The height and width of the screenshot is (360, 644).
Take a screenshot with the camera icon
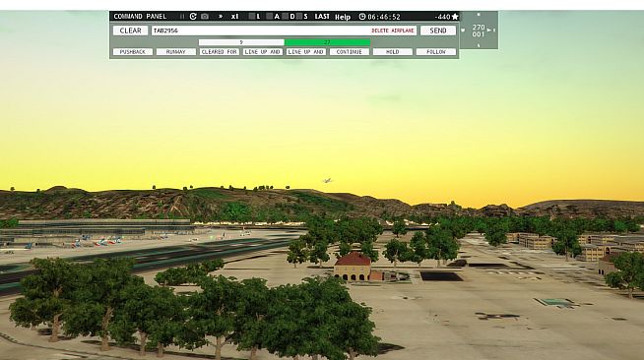pyautogui.click(x=205, y=17)
